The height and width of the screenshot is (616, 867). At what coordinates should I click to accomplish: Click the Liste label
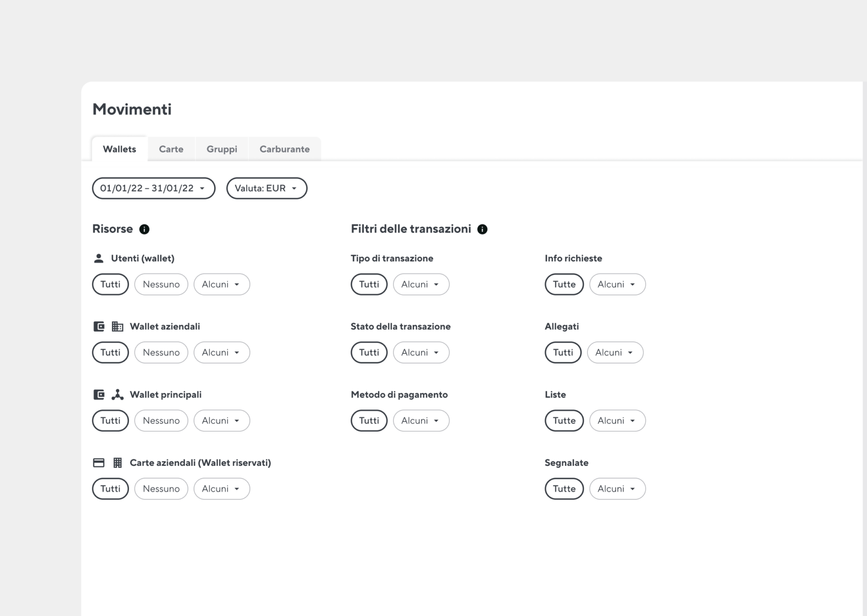coord(555,395)
